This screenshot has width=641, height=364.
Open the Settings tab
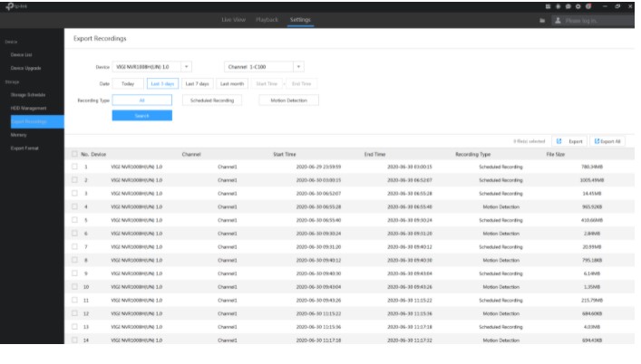point(300,20)
